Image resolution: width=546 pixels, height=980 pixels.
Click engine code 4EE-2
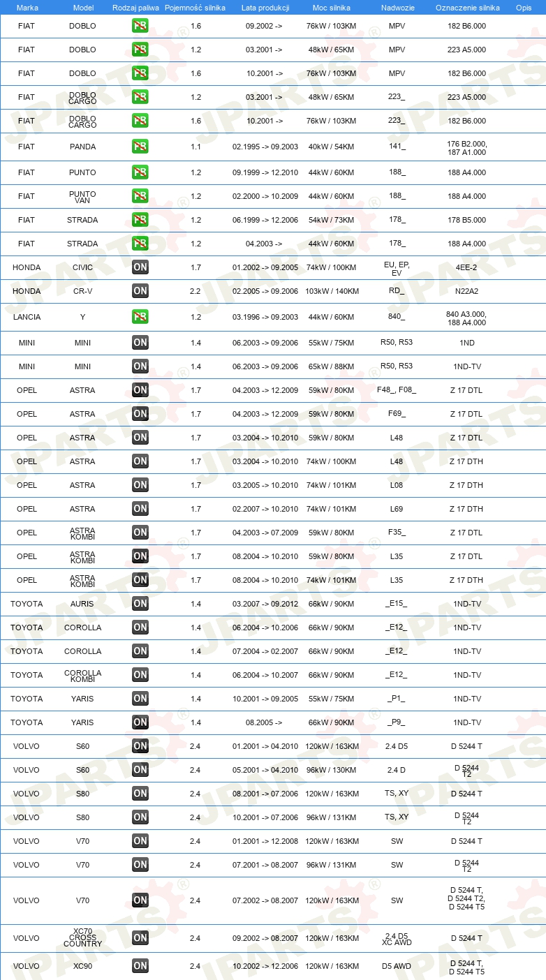[467, 267]
